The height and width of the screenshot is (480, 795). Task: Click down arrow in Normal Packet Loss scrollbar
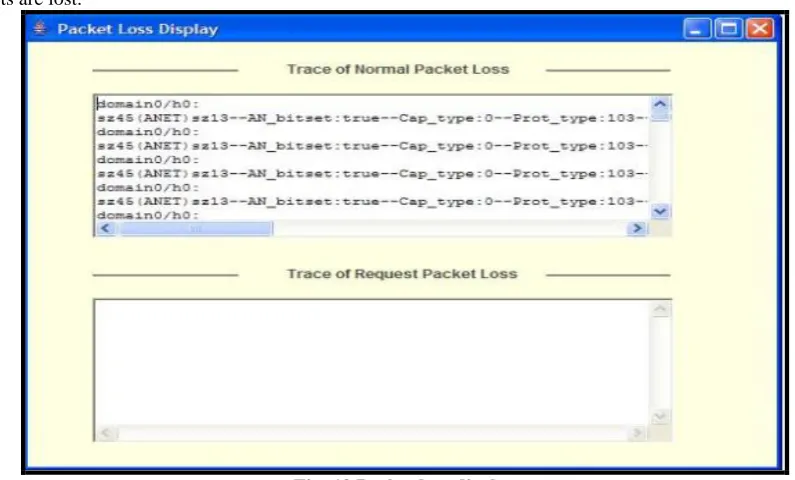(x=660, y=211)
